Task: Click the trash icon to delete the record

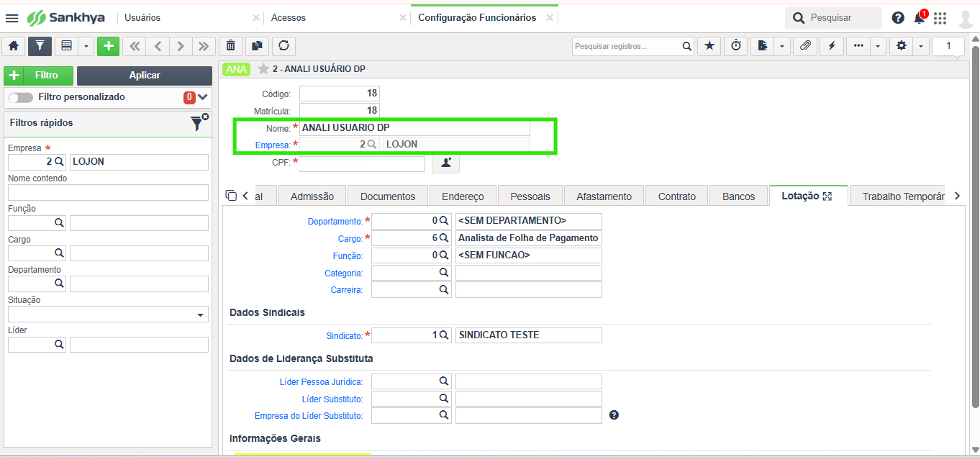Action: (x=230, y=46)
